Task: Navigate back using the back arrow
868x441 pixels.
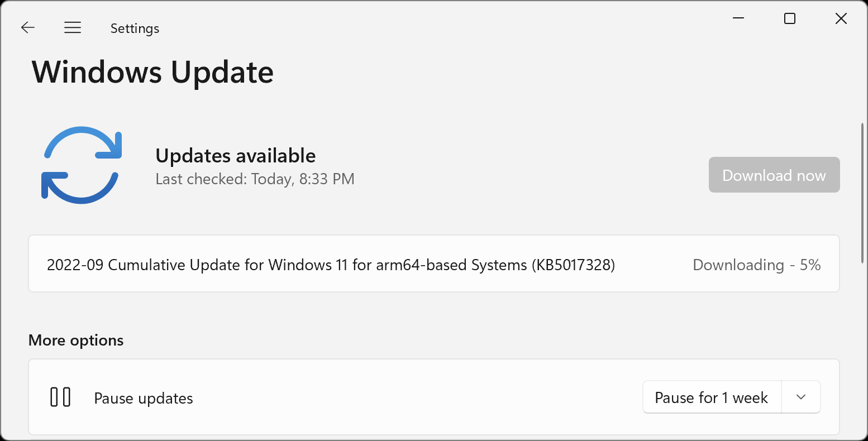Action: click(x=27, y=27)
